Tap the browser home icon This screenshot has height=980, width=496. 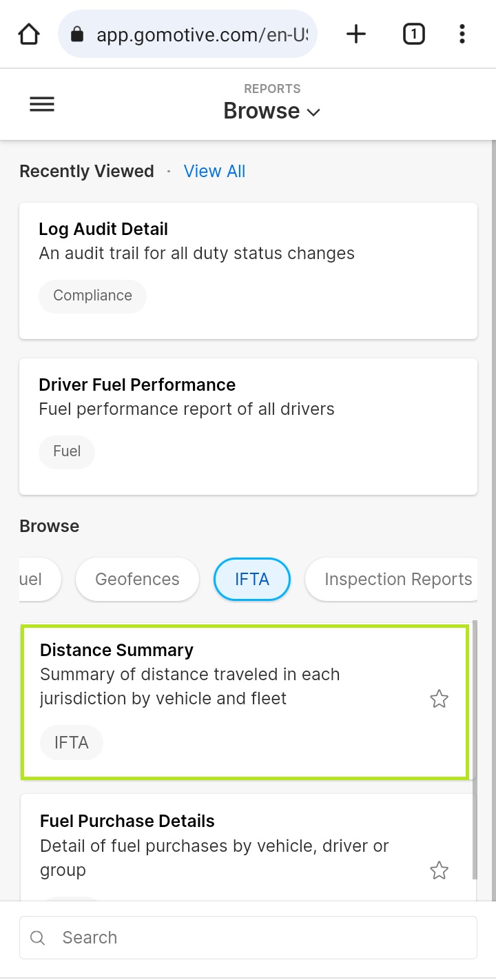[29, 34]
